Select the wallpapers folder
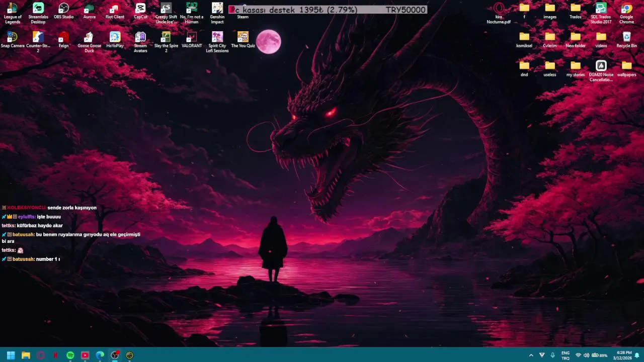Viewport: 644px width, 362px height. (627, 69)
